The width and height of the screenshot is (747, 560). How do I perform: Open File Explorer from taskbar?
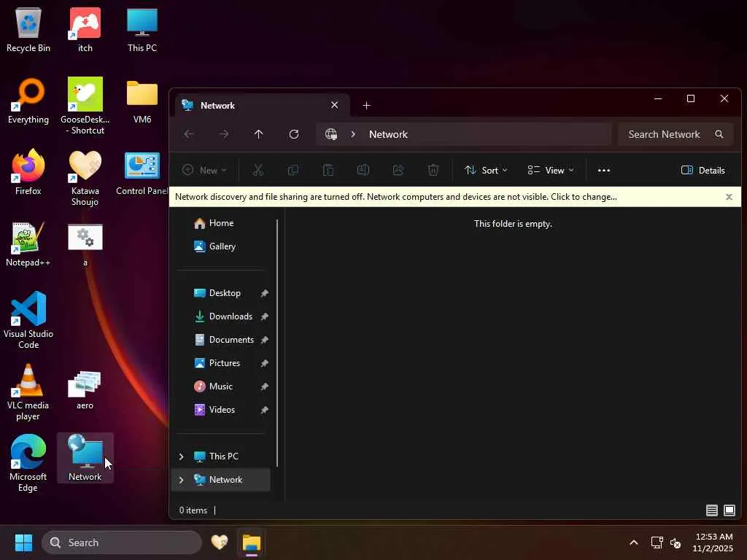[x=251, y=542]
